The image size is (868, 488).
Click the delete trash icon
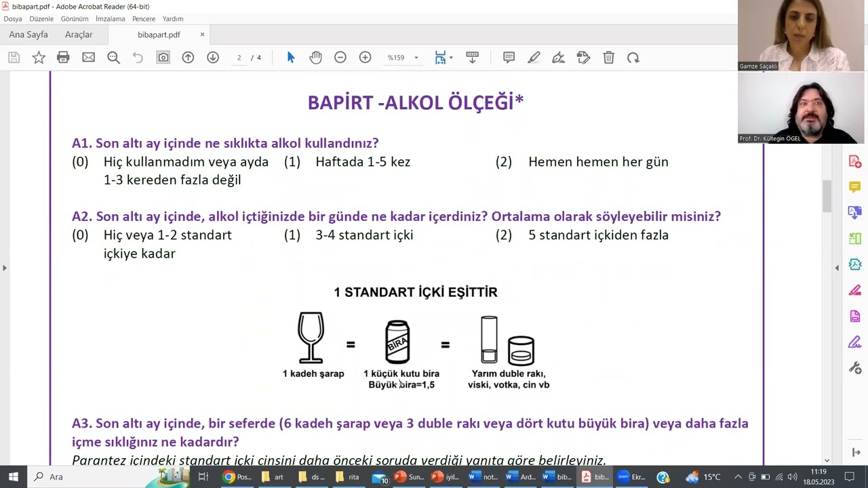608,58
